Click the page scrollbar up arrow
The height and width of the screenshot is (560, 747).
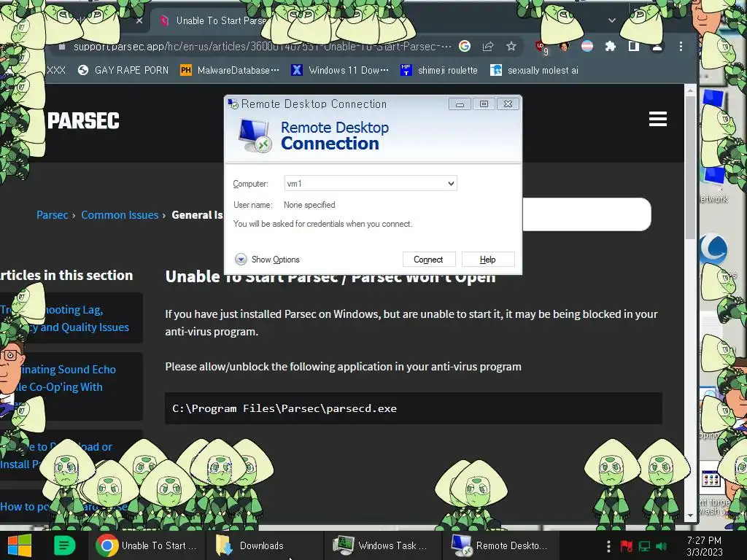tap(690, 90)
